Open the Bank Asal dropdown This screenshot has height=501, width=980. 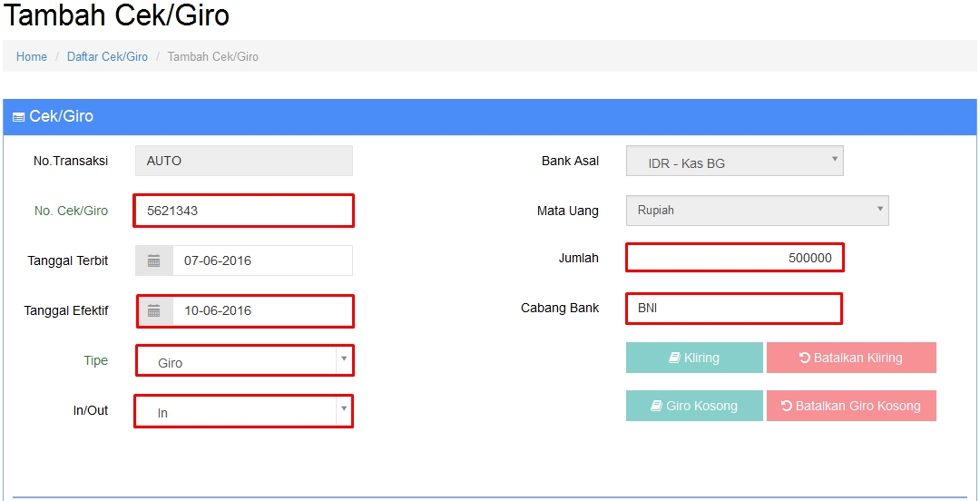click(x=734, y=162)
